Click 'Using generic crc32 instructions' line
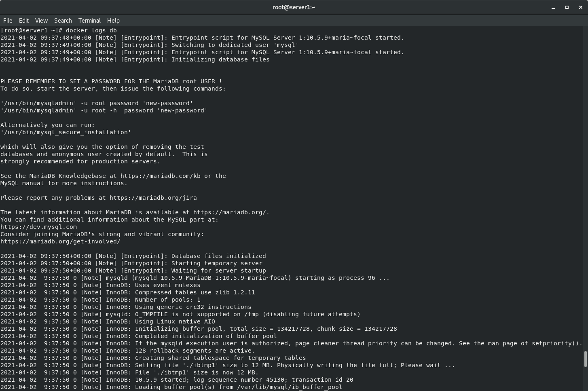 click(x=126, y=307)
